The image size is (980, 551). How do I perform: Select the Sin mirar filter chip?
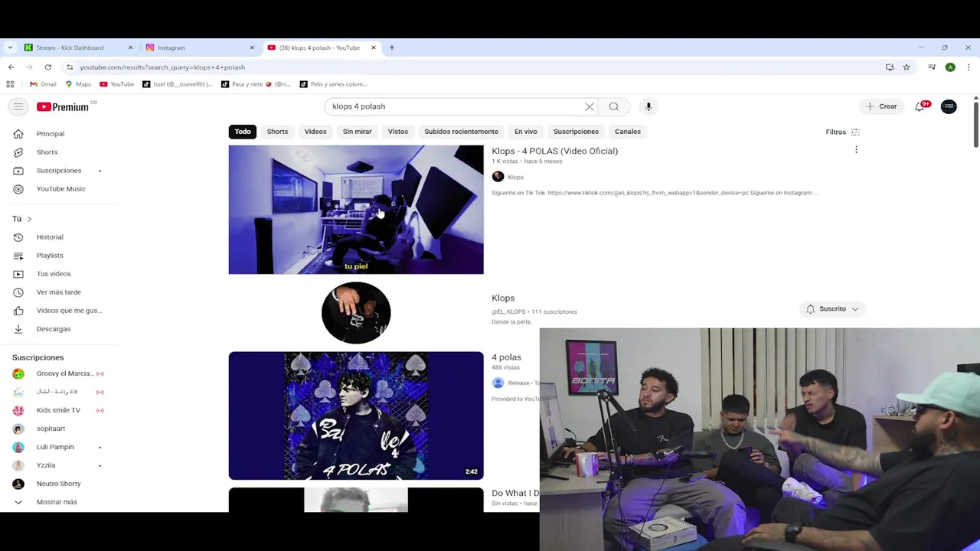coord(357,132)
